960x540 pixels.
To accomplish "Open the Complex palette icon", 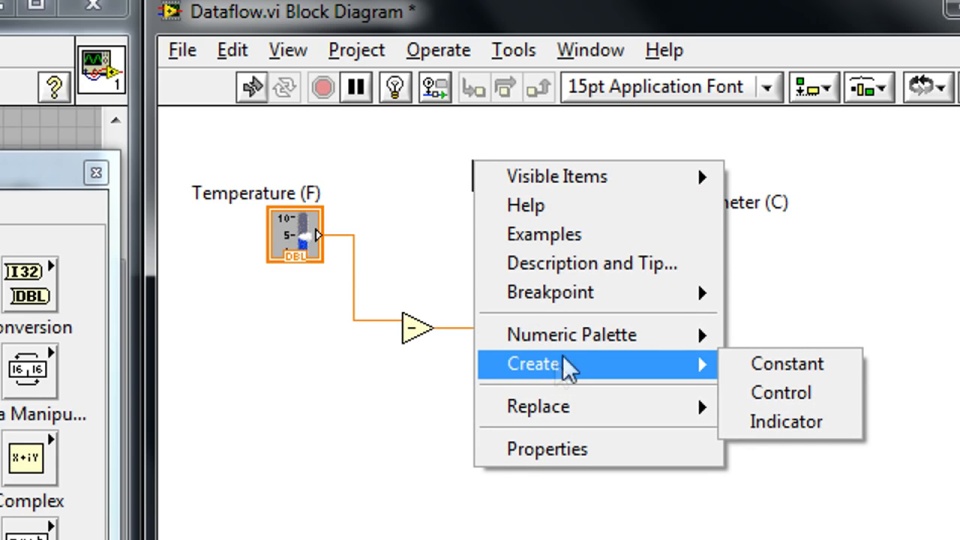I will [x=29, y=458].
